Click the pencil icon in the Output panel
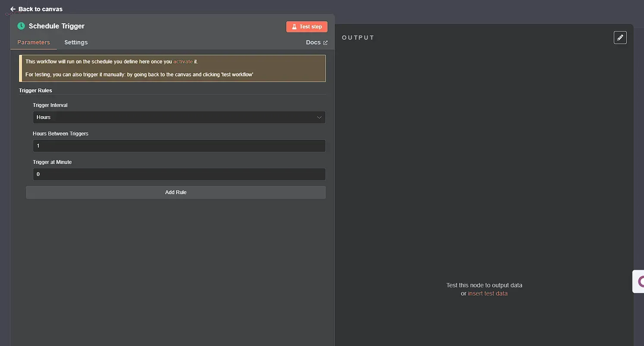 coord(620,38)
